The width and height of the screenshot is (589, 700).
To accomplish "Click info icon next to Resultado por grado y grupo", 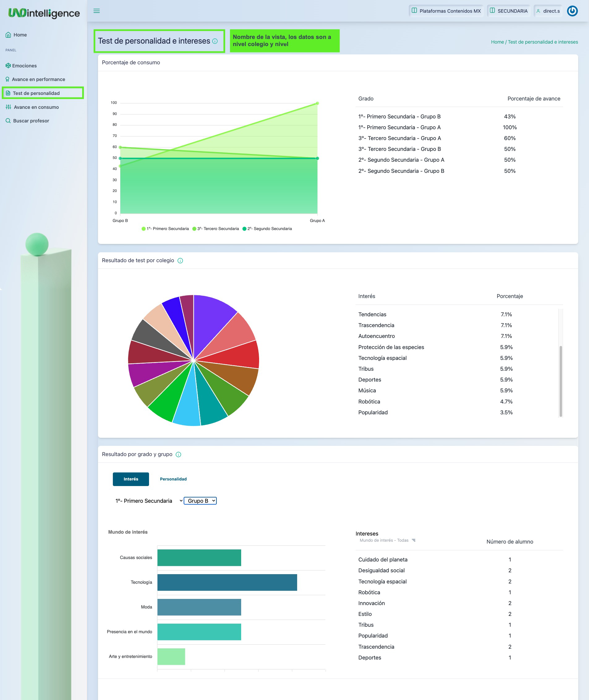I will click(178, 454).
